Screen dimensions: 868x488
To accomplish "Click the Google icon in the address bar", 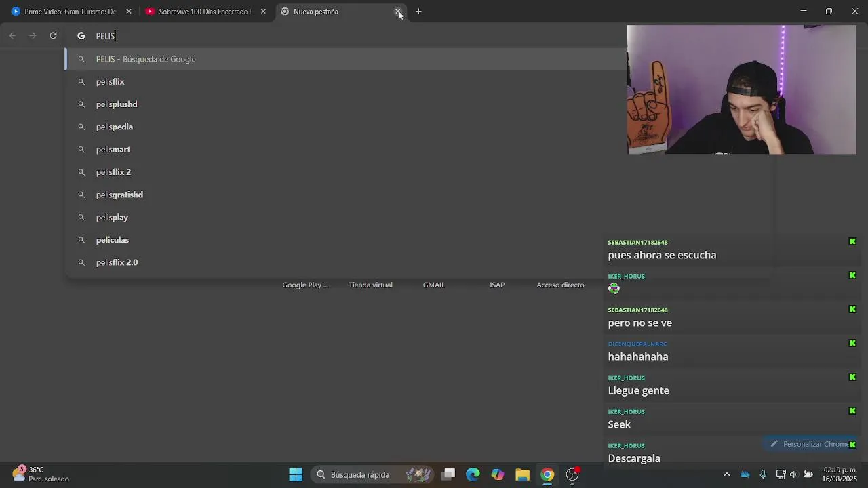I will [x=81, y=36].
